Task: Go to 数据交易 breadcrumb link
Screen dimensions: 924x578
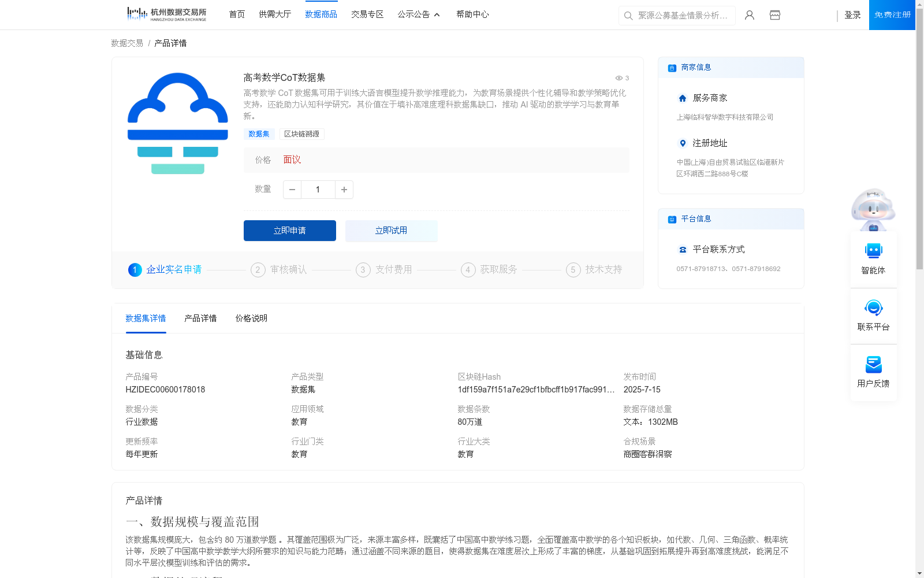Action: tap(127, 43)
